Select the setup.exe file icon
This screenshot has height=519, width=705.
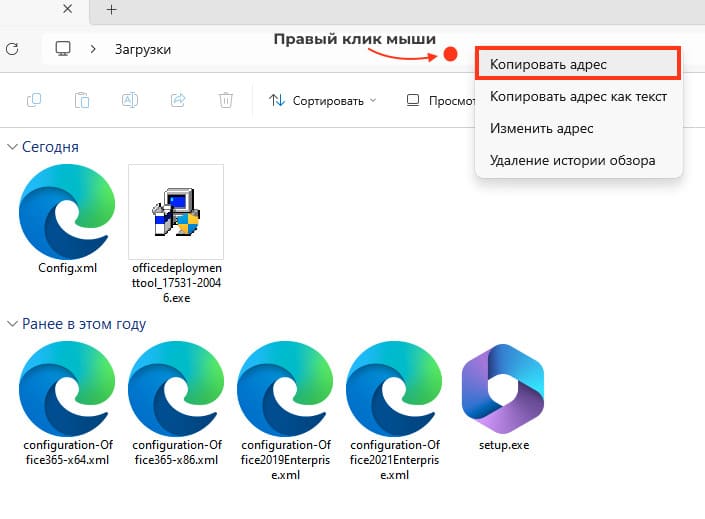(x=503, y=389)
